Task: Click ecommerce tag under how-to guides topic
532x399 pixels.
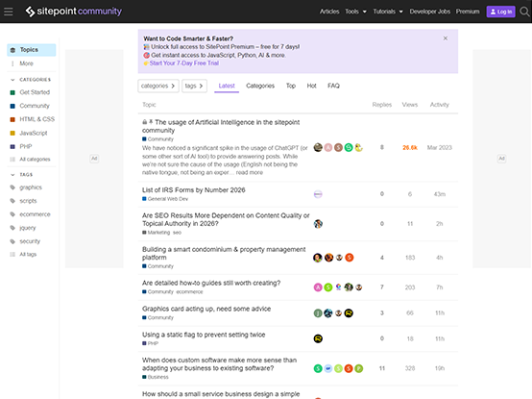Action: pos(189,292)
